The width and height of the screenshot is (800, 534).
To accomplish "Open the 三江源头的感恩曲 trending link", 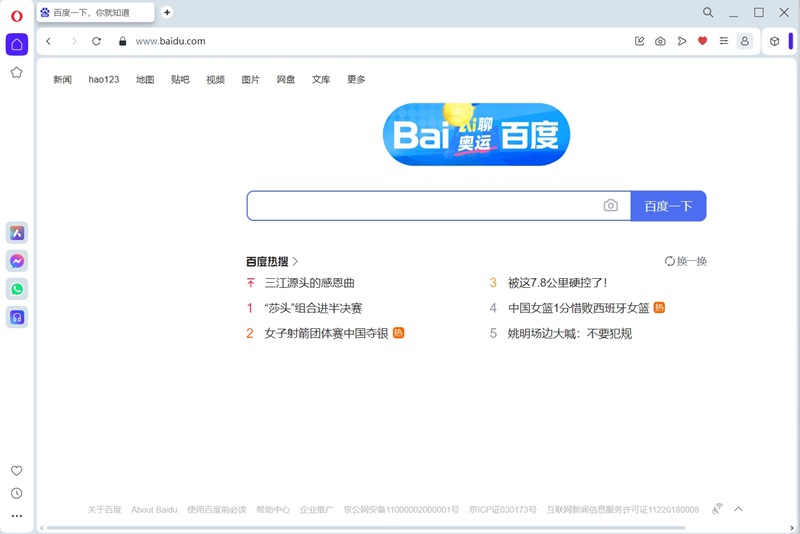I will [x=309, y=283].
